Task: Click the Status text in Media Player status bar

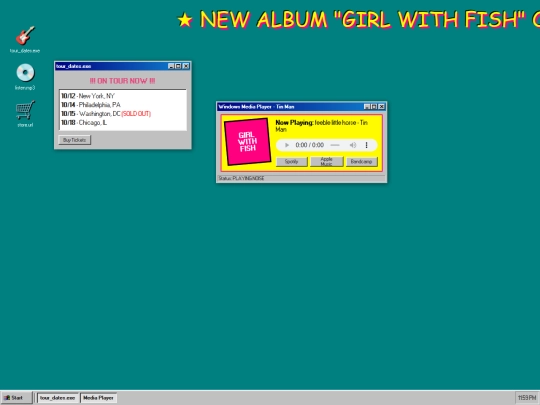Action: point(241,178)
